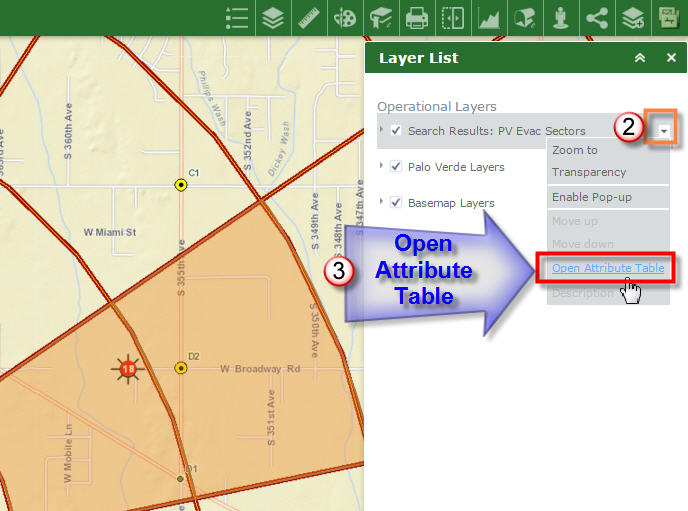Screen dimensions: 688x511
Task: Click W Broadway Rd label on map
Action: click(260, 369)
